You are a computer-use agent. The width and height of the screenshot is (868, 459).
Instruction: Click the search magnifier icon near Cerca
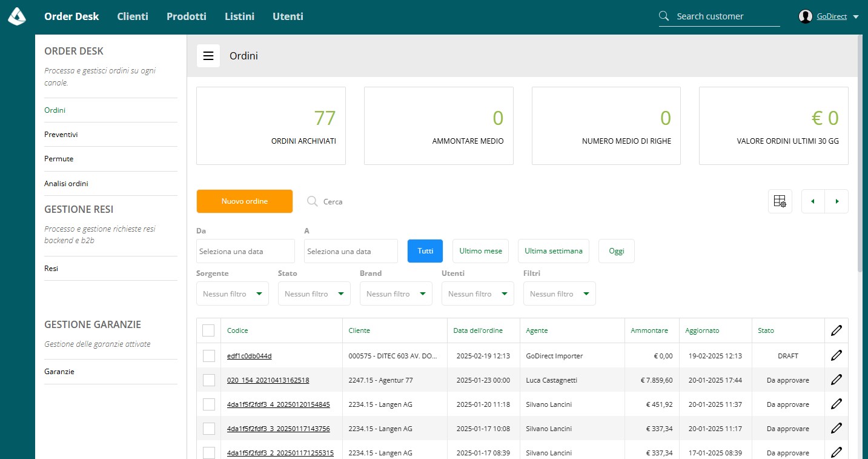point(313,201)
